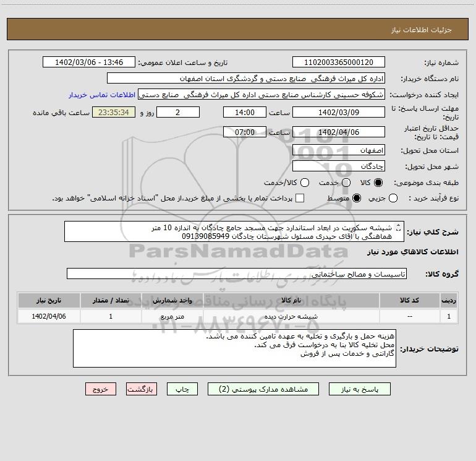The image size is (476, 461).
Task: Open مشاهده مدارک پیوستی (2) button
Action: click(x=263, y=389)
